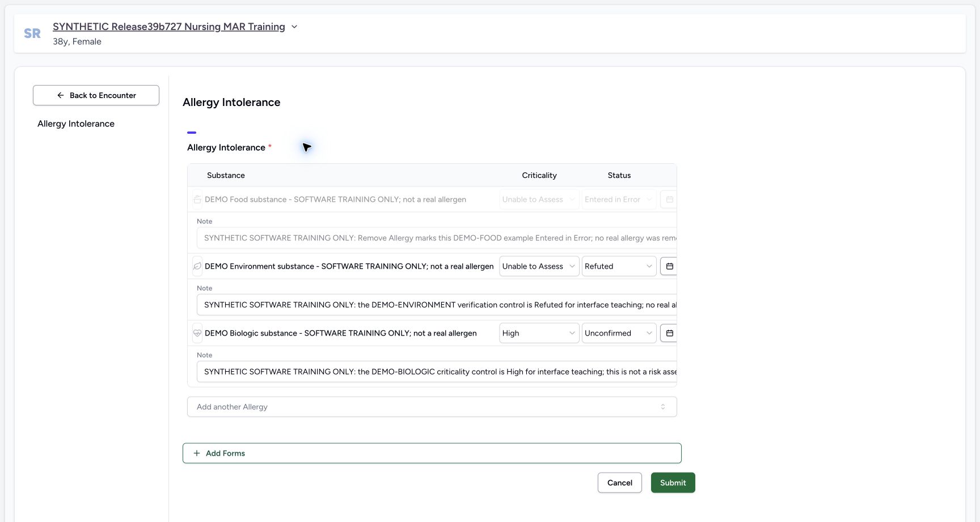Click the 38y, Female patient details
Image resolution: width=980 pixels, height=522 pixels.
(x=77, y=41)
